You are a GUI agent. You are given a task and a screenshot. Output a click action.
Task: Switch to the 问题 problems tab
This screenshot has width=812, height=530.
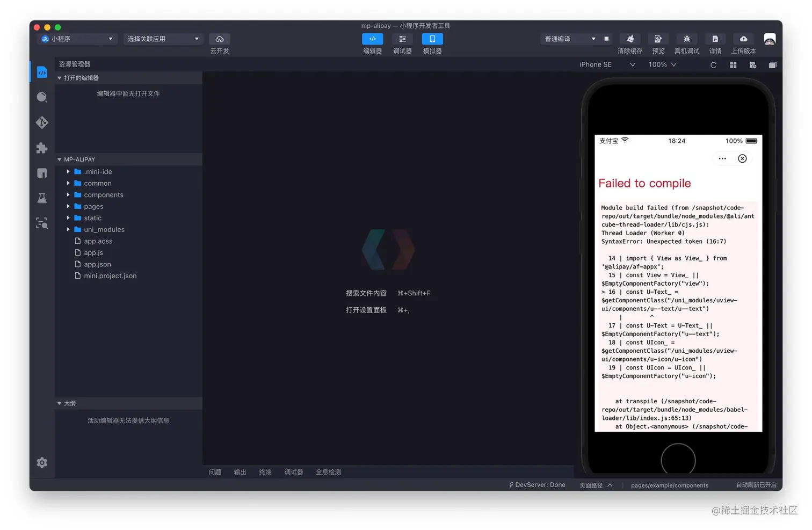pyautogui.click(x=215, y=472)
